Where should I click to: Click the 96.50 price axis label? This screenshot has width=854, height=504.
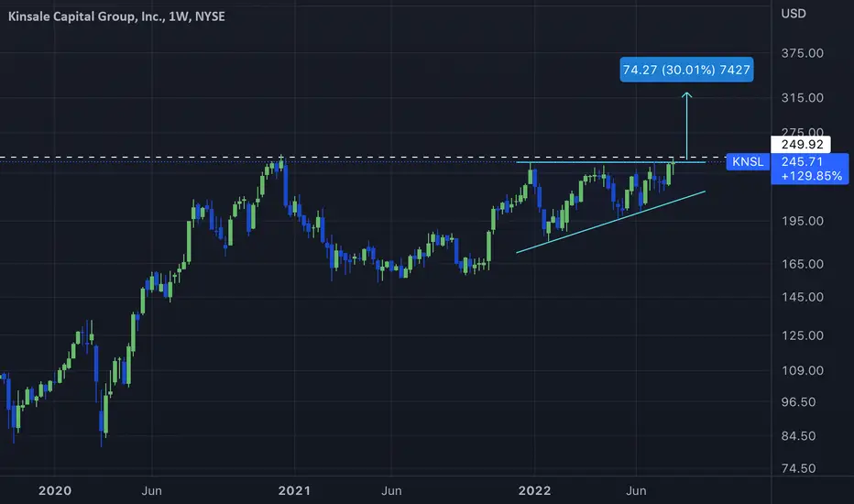point(799,402)
